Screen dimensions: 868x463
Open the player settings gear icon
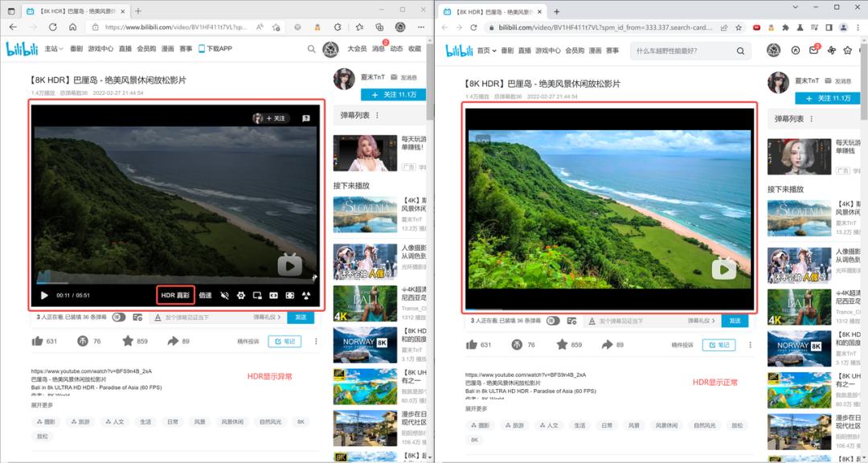(x=241, y=294)
